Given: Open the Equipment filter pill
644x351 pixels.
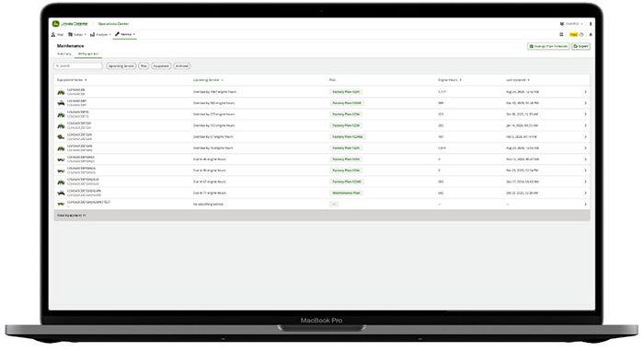Looking at the screenshot, I should pyautogui.click(x=161, y=65).
